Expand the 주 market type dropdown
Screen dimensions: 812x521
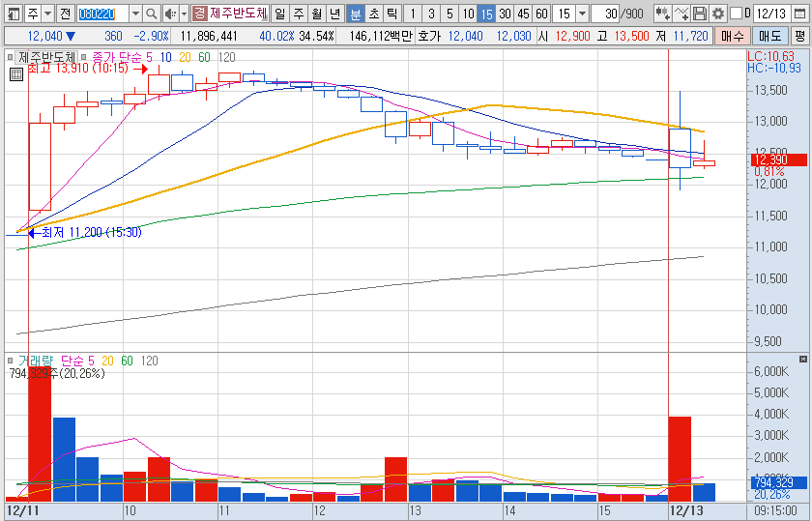[x=47, y=14]
